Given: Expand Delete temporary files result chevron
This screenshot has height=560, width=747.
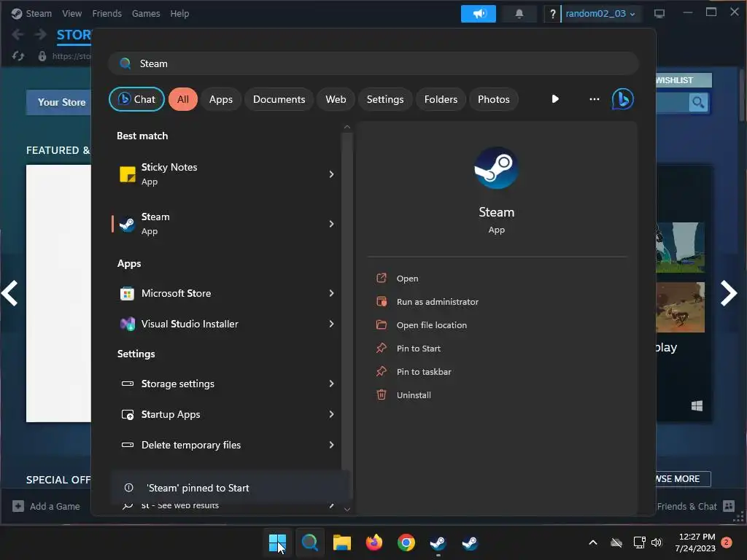Looking at the screenshot, I should 332,445.
